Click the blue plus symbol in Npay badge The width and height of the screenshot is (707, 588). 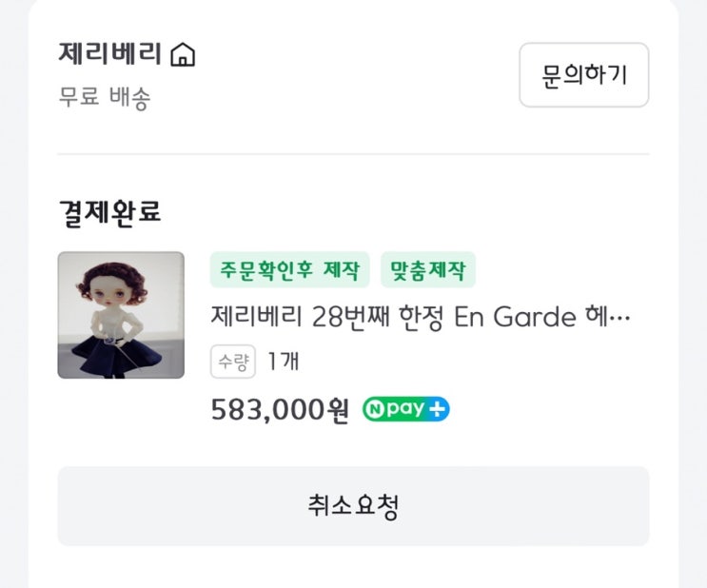point(438,410)
